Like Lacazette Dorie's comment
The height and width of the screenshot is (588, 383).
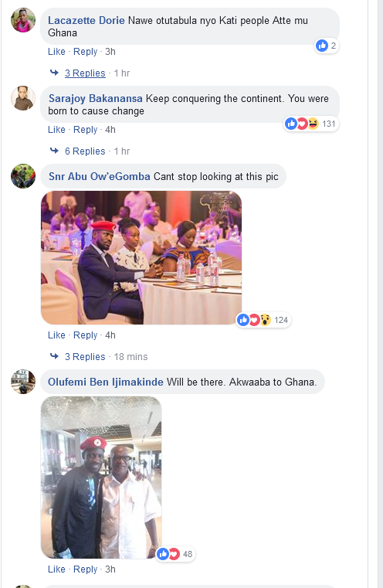click(x=56, y=51)
